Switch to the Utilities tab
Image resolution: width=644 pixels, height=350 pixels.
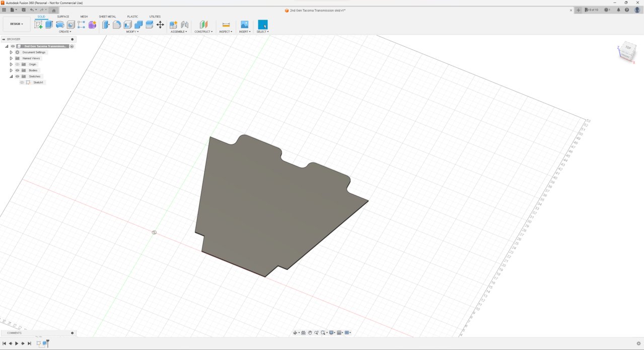(155, 17)
